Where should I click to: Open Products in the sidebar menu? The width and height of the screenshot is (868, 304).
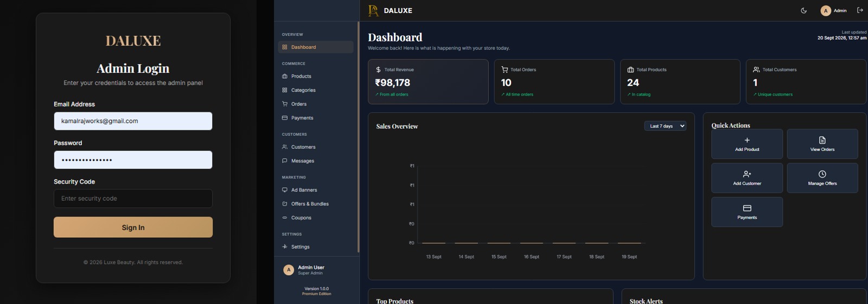click(x=316, y=77)
